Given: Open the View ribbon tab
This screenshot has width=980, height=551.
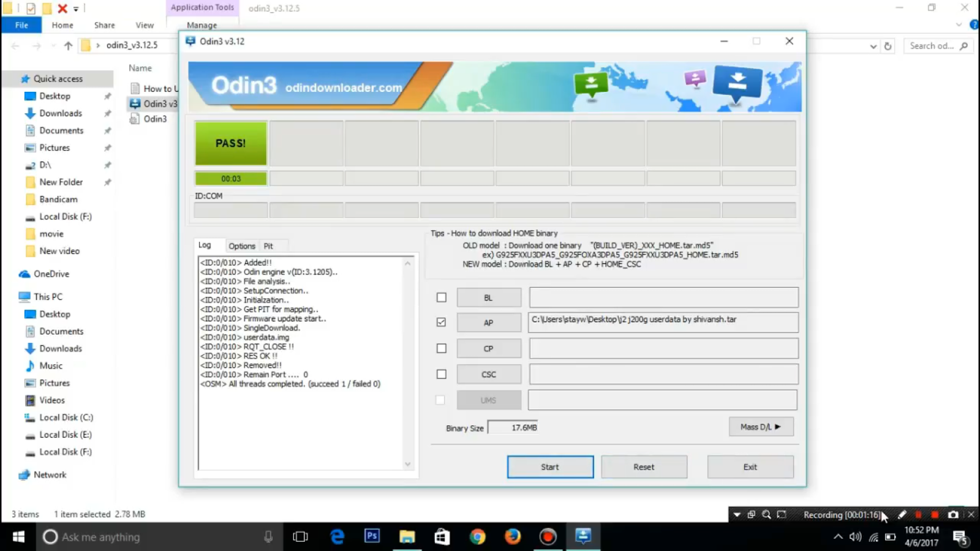Looking at the screenshot, I should tap(145, 25).
